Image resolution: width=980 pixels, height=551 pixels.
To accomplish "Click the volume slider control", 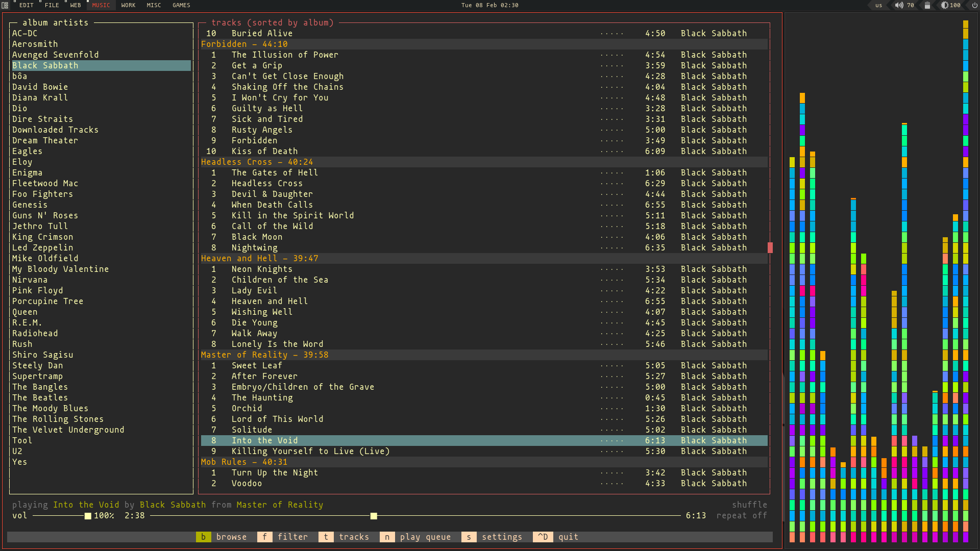I will click(87, 515).
